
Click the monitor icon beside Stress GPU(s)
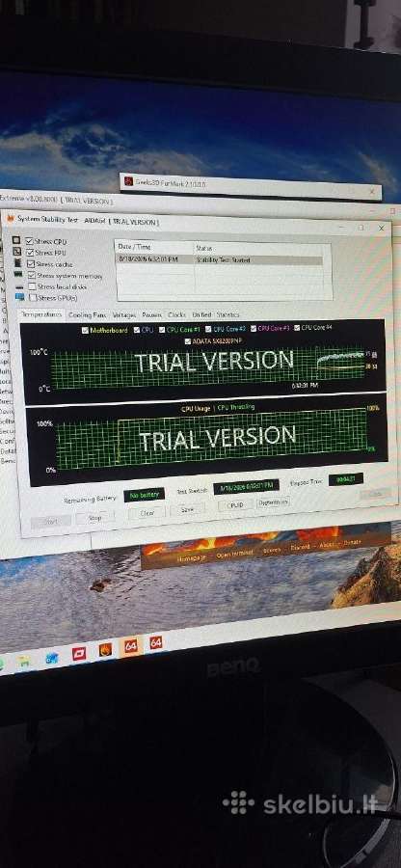tap(20, 297)
